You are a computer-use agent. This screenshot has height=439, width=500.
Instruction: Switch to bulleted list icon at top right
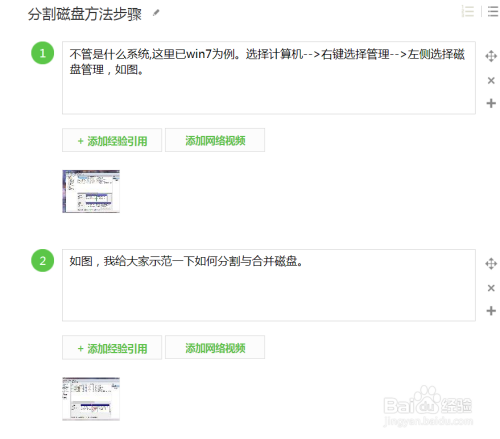pos(493,11)
